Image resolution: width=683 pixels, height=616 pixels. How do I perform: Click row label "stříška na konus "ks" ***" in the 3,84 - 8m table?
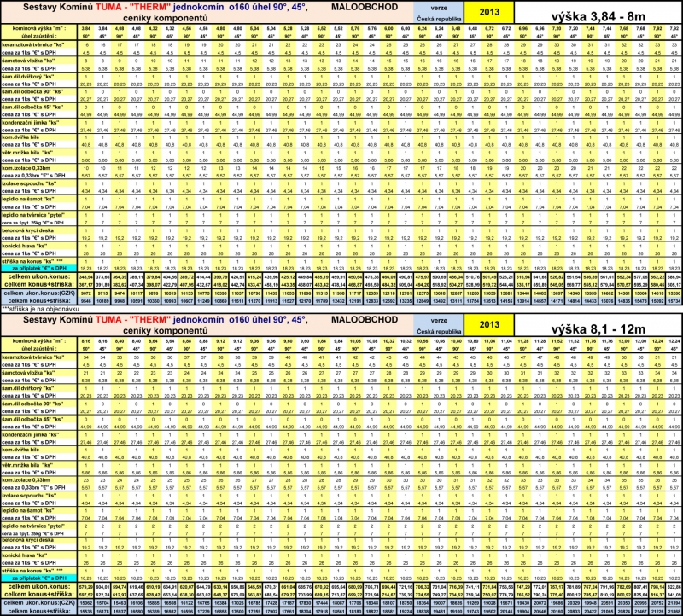[x=32, y=261]
